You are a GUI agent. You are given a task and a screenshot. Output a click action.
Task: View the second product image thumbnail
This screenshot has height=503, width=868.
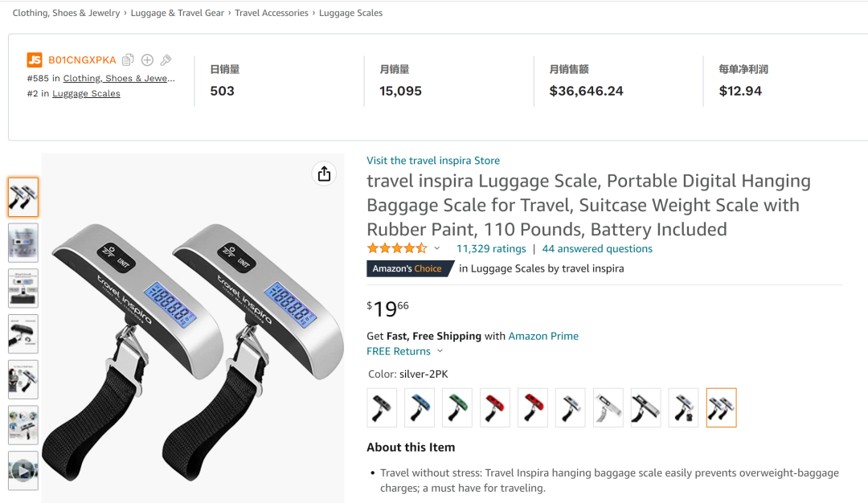pyautogui.click(x=23, y=243)
